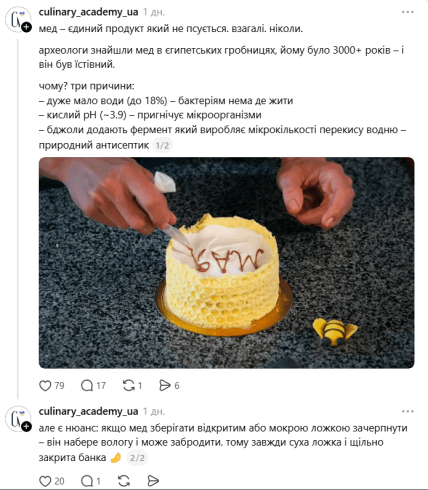This screenshot has height=490, width=428.
Task: Open the honeycomb cake photo
Action: click(x=227, y=263)
